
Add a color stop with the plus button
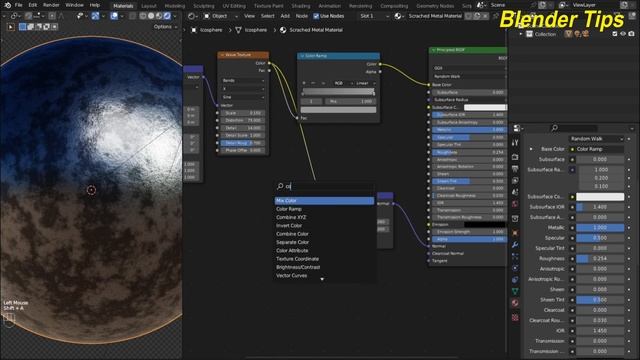coord(304,83)
